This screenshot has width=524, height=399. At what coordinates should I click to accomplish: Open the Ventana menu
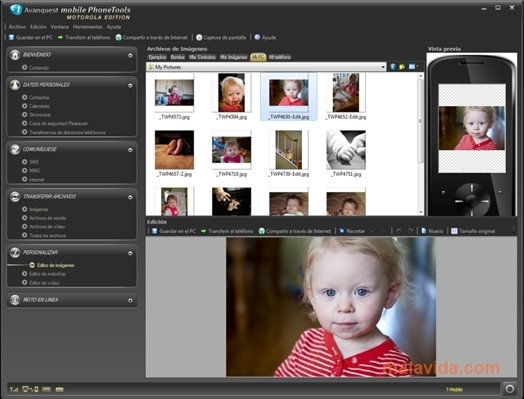pyautogui.click(x=59, y=27)
